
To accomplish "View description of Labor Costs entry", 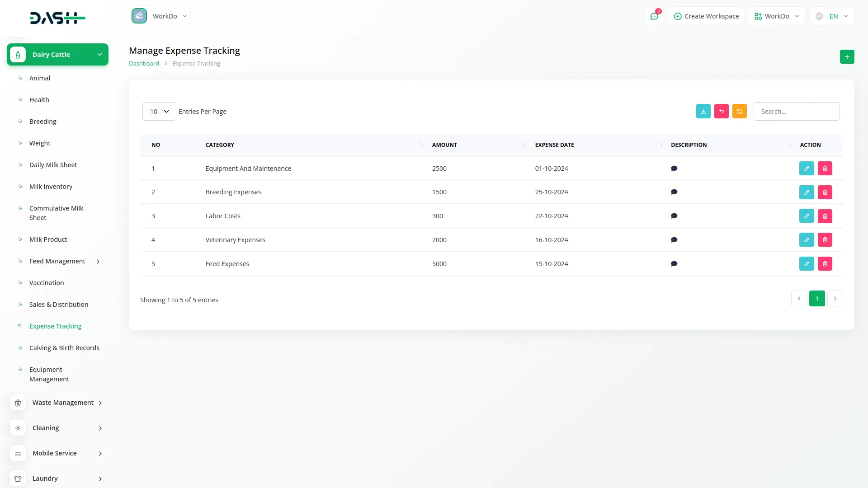I will point(674,216).
